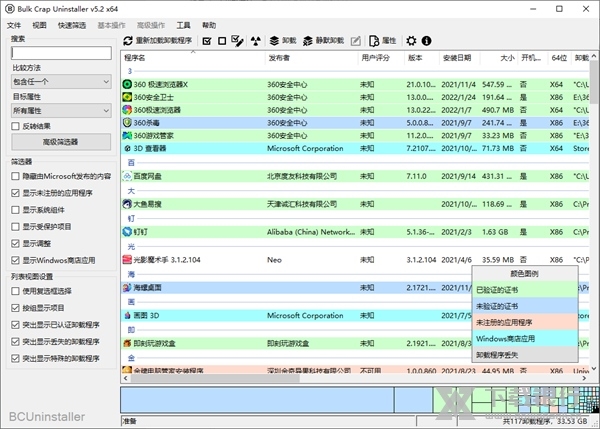Click the deselect all empty-box toolbar icon
Image resolution: width=600 pixels, height=429 pixels.
[x=221, y=41]
